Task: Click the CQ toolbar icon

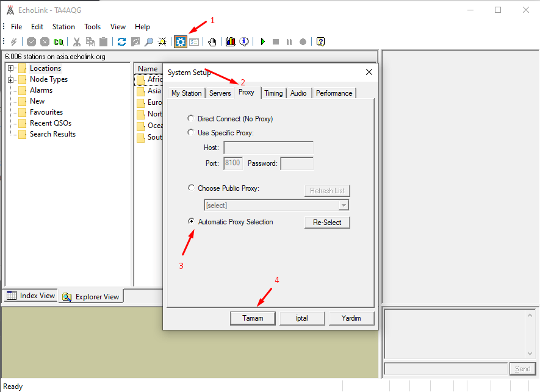Action: (59, 41)
